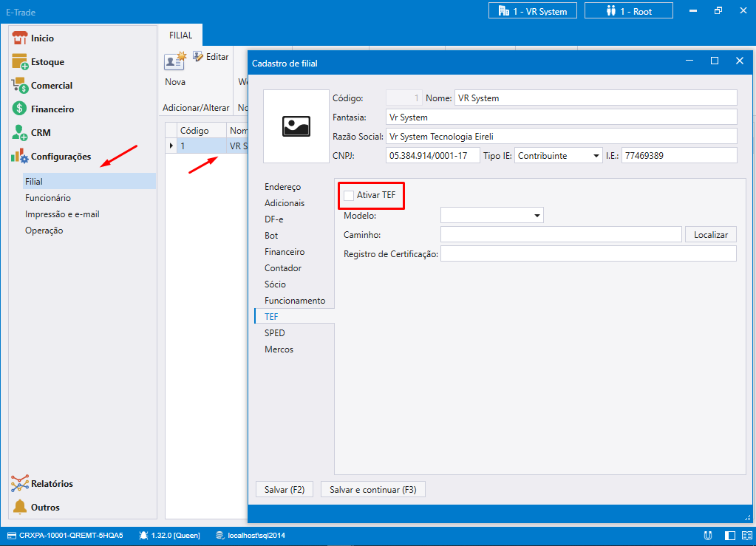Click the Editar pencil icon
Screen dimensions: 756x546
pyautogui.click(x=198, y=57)
